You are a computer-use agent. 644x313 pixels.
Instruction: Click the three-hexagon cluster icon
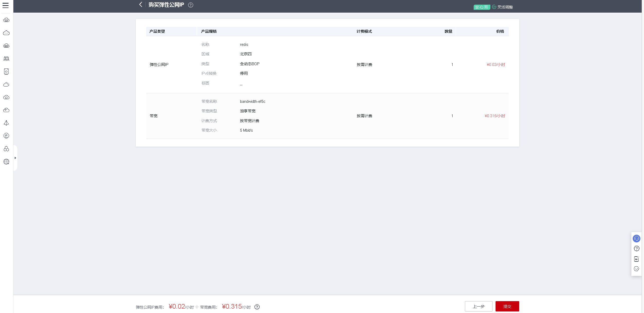tap(6, 149)
